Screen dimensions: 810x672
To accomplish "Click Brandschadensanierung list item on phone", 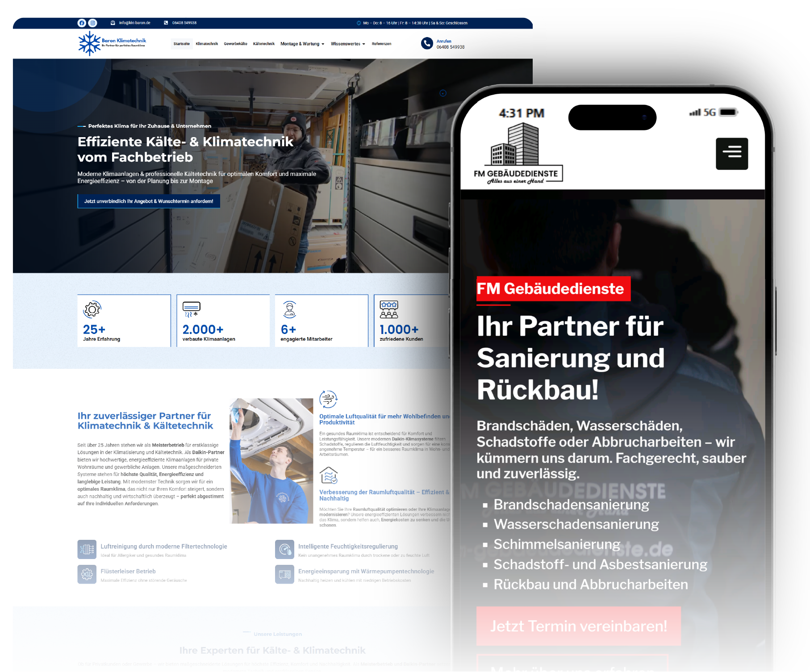I will pyautogui.click(x=571, y=505).
